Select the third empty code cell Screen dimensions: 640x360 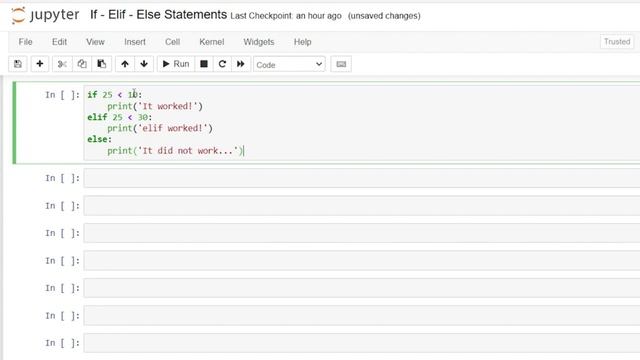click(x=362, y=233)
